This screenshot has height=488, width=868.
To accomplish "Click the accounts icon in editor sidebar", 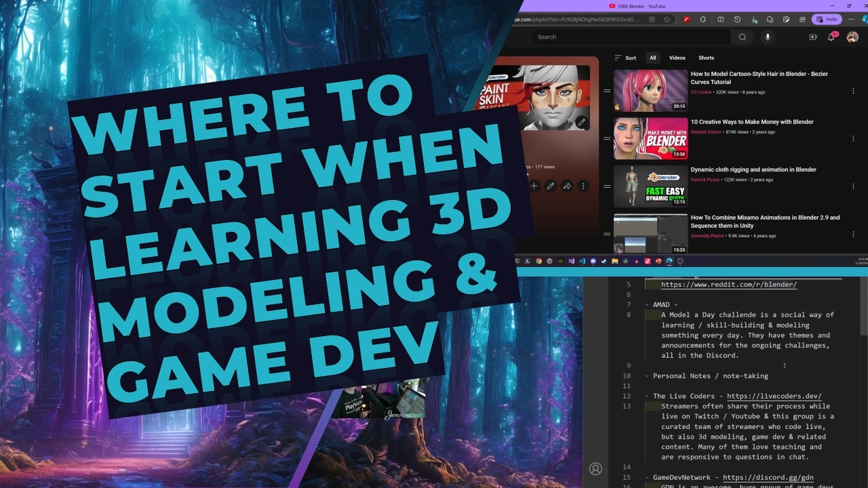I will click(x=595, y=468).
